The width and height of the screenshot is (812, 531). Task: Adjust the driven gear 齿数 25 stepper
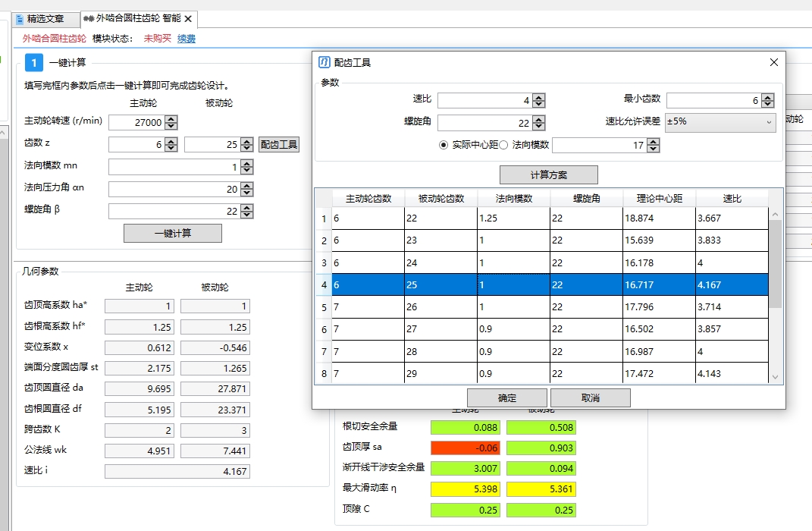click(x=247, y=145)
